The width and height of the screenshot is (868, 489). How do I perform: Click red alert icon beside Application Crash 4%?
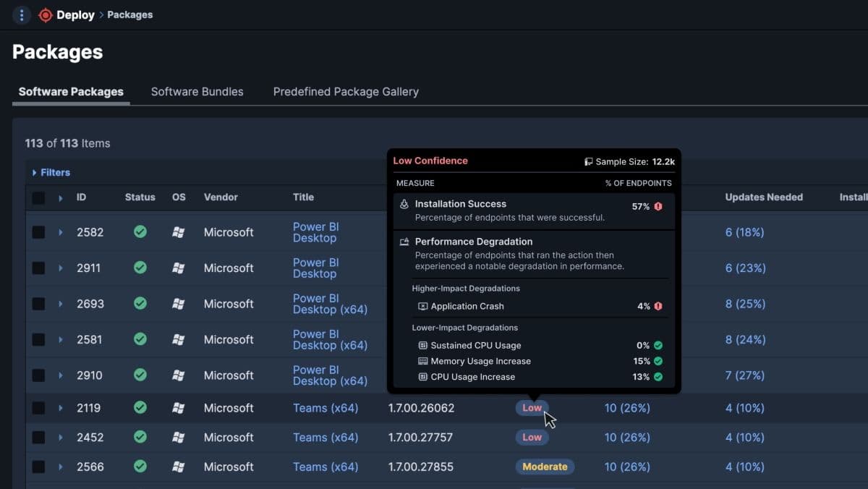tap(658, 306)
